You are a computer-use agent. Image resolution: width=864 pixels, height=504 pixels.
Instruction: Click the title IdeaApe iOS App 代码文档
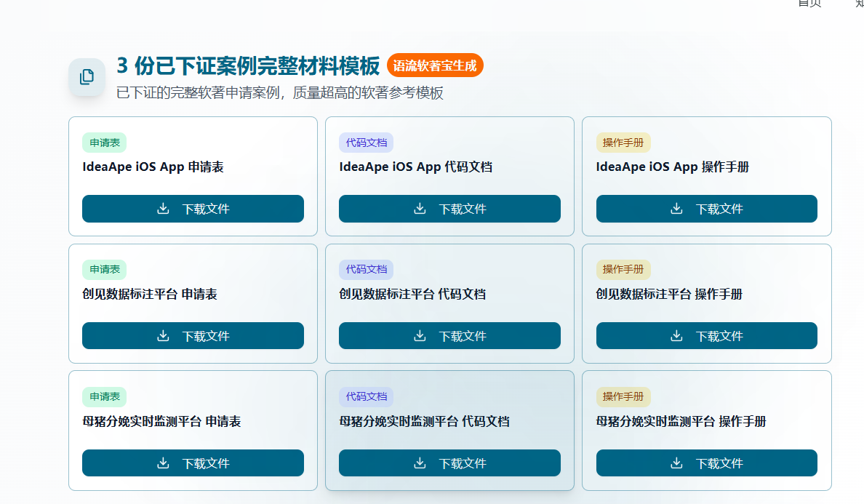point(415,167)
